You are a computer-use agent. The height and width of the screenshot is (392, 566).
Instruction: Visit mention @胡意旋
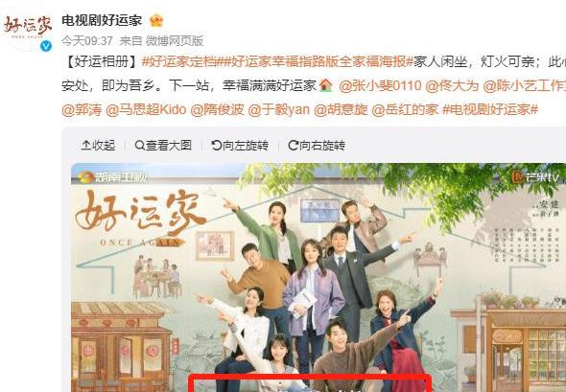pos(341,109)
